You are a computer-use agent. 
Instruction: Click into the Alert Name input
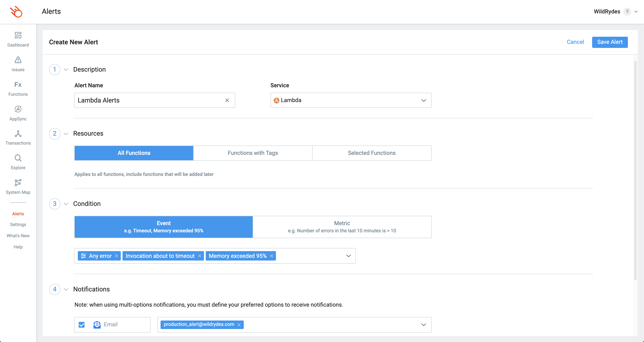click(x=150, y=100)
